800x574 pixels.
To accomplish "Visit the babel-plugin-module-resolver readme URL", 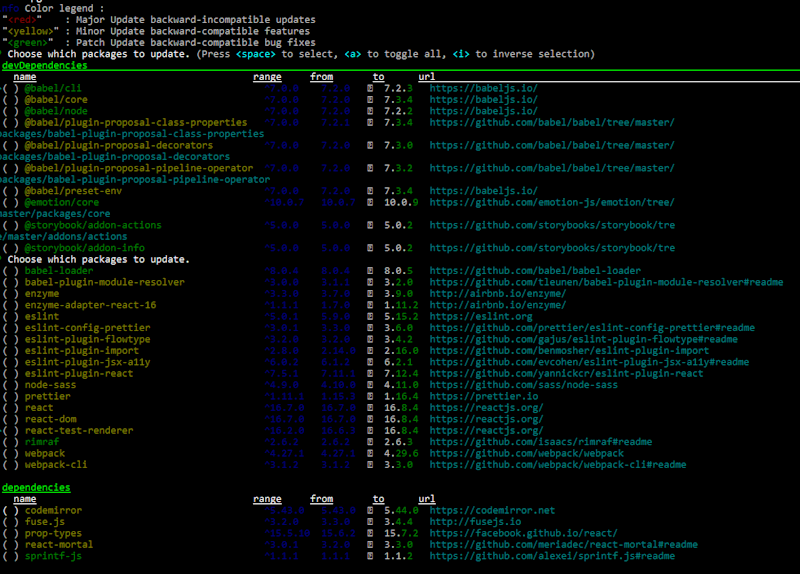I will coord(606,282).
